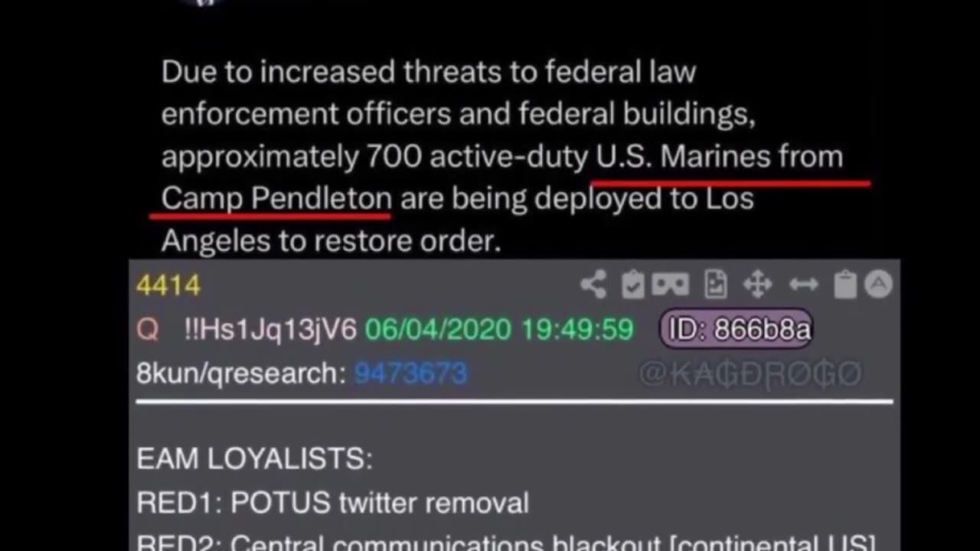Image resolution: width=980 pixels, height=551 pixels.
Task: Click the green 06/04/2020 19:49:59 timestamp
Action: (x=499, y=330)
